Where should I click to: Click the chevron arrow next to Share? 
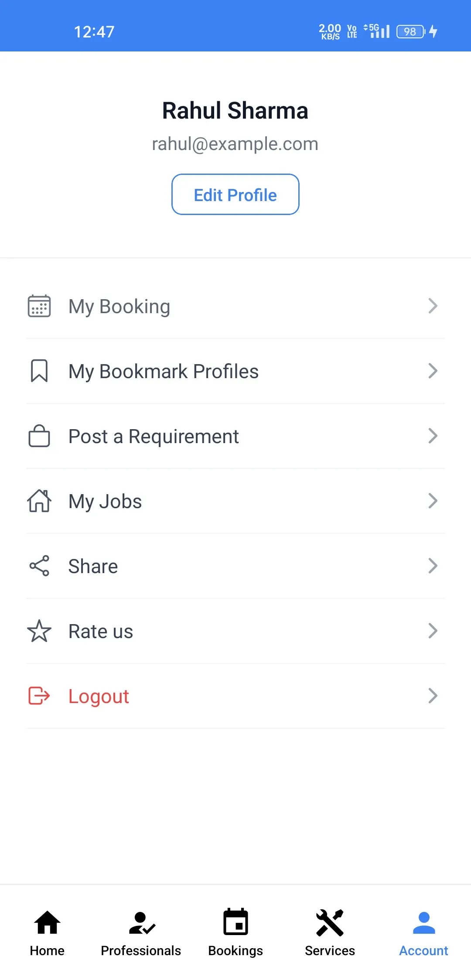pos(433,566)
